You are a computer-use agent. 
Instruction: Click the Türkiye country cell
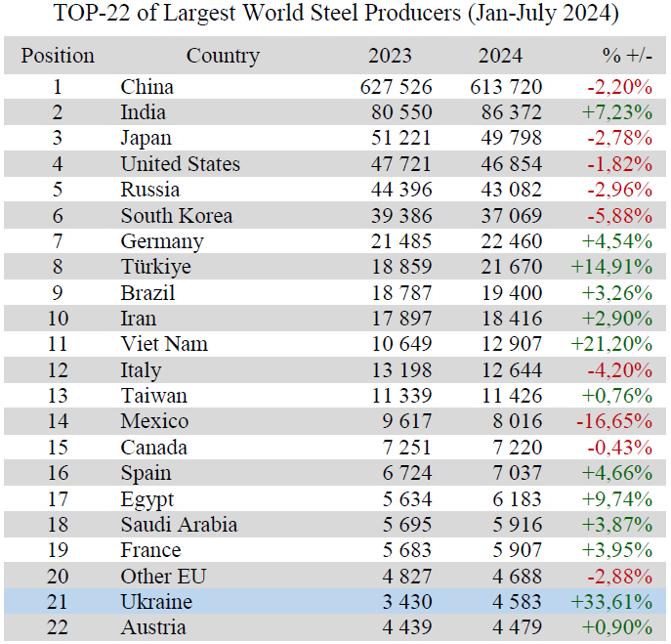coord(155,267)
